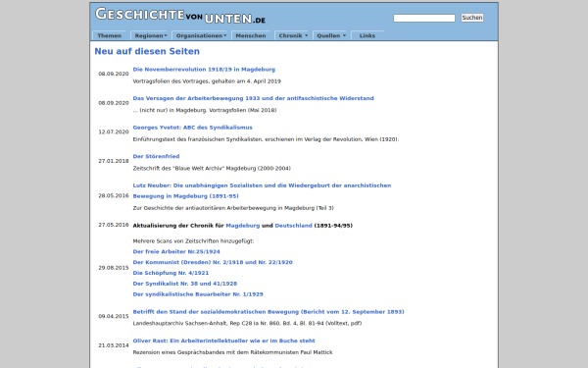Click the date 21.03.2014
The width and height of the screenshot is (588, 368).
(114, 345)
